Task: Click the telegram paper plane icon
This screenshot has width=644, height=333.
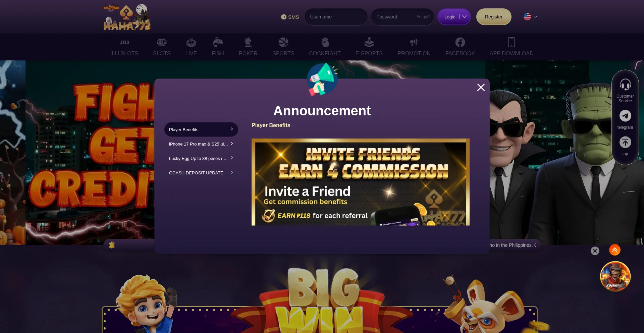Action: 625,116
